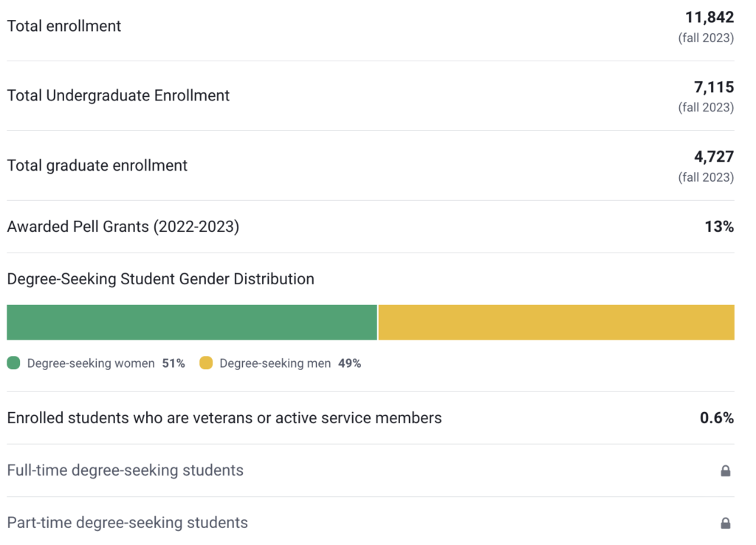Select the Total enrollment row label
Image resolution: width=756 pixels, height=545 pixels.
(x=63, y=26)
